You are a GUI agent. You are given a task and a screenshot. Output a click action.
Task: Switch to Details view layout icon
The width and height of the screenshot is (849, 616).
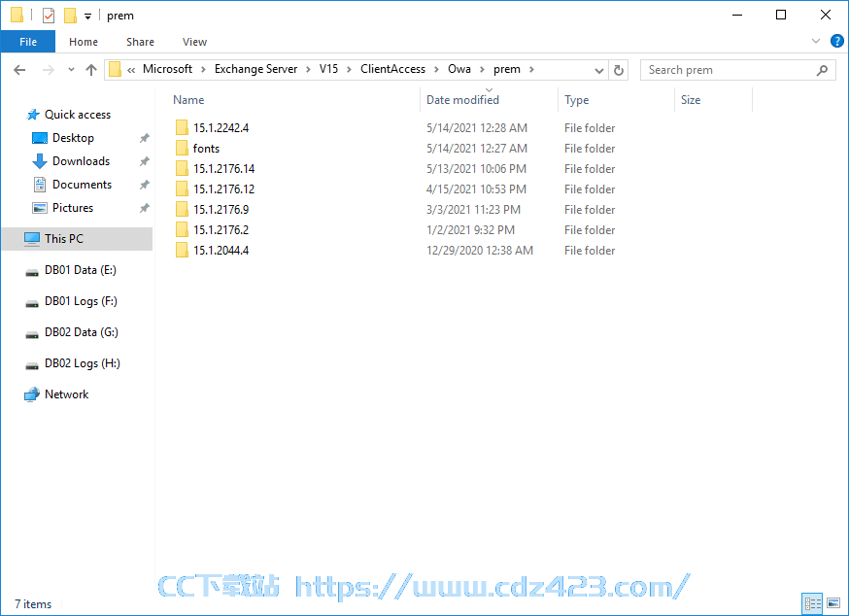pos(812,603)
